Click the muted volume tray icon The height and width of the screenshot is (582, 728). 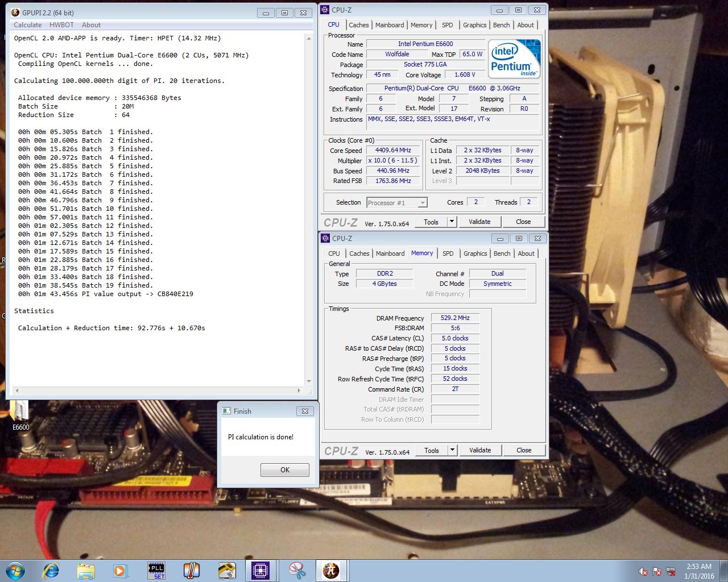(643, 571)
